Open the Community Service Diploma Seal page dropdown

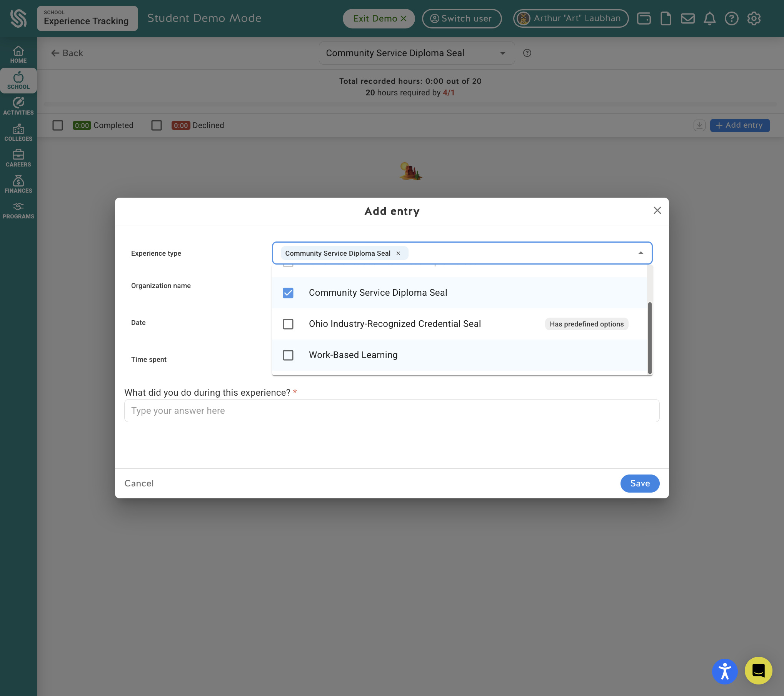tap(417, 53)
